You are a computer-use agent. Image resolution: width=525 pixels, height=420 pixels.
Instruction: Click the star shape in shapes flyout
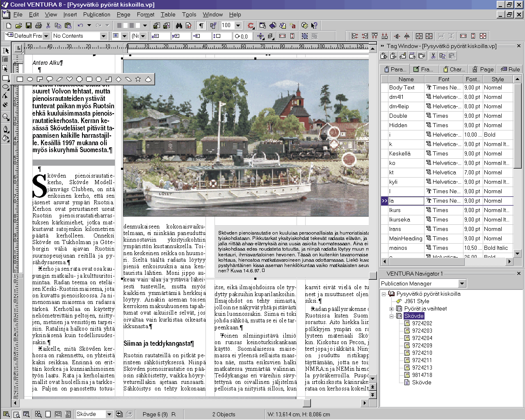(138, 79)
